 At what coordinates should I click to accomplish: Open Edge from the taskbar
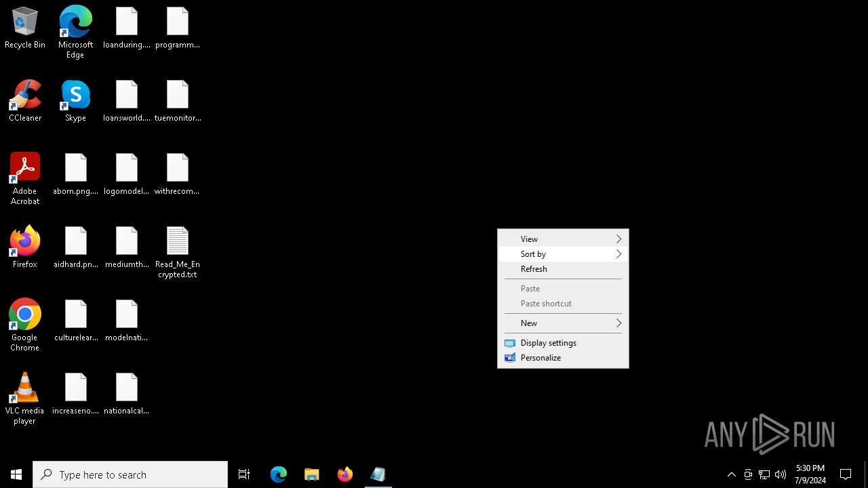point(279,474)
